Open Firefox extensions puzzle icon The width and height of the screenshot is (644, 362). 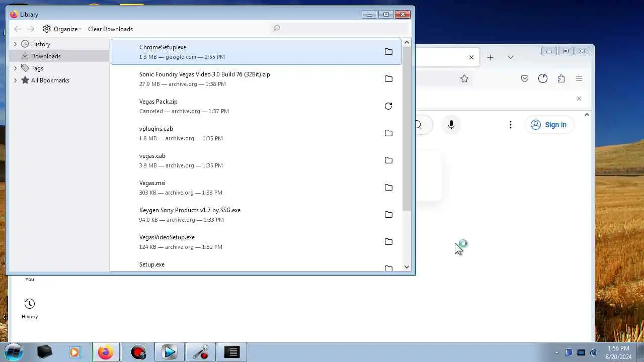[561, 78]
